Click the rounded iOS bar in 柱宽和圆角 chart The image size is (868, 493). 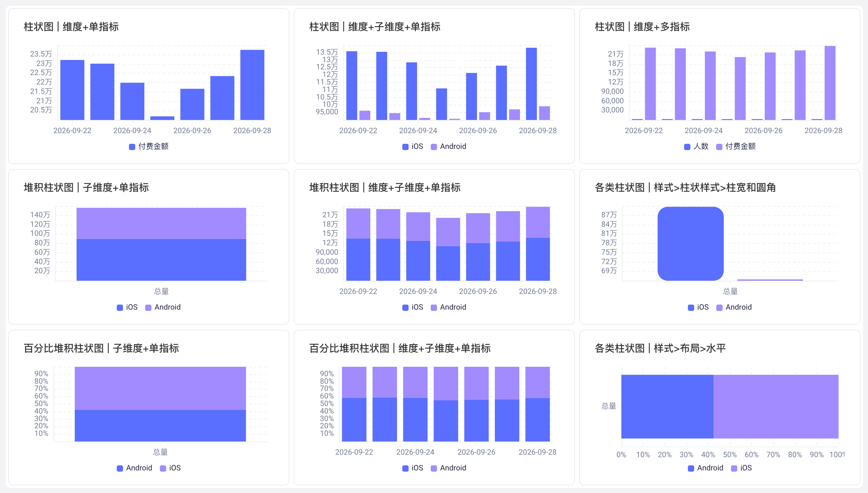click(690, 244)
